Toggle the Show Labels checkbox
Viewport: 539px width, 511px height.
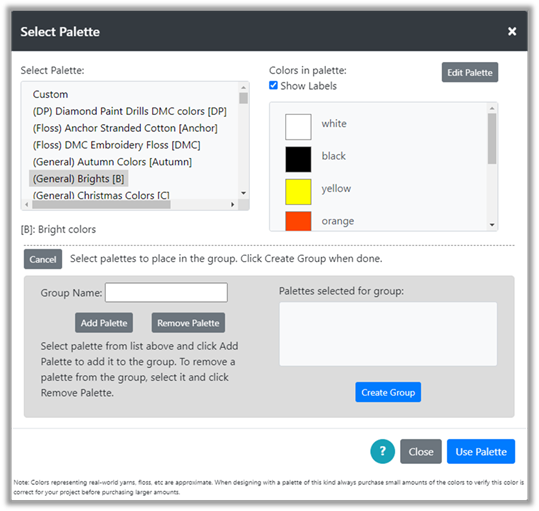coord(273,85)
